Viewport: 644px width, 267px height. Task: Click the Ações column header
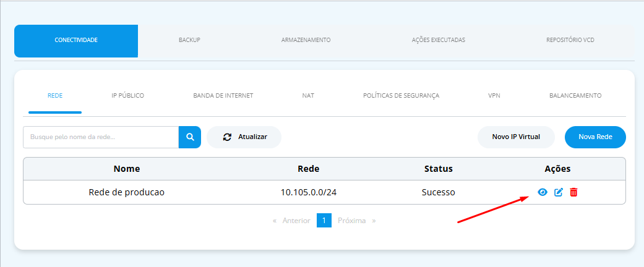pos(557,169)
